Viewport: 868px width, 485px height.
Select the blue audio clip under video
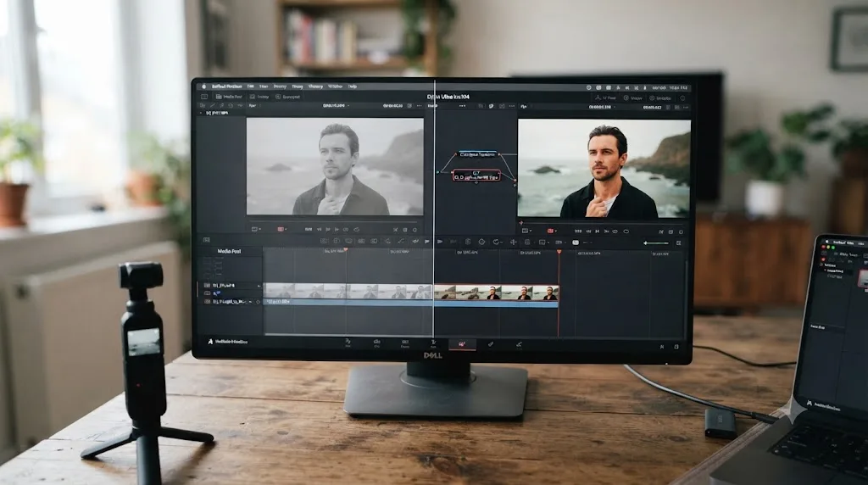click(x=410, y=303)
